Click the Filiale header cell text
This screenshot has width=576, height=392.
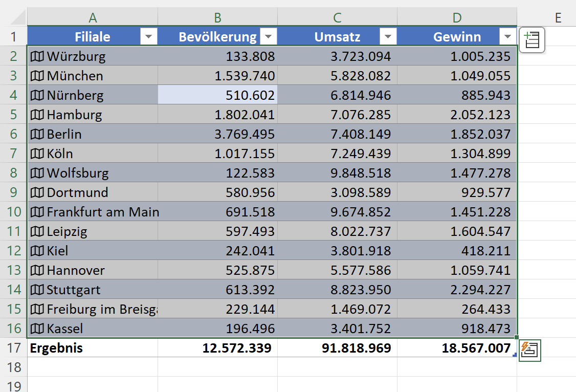click(x=93, y=37)
